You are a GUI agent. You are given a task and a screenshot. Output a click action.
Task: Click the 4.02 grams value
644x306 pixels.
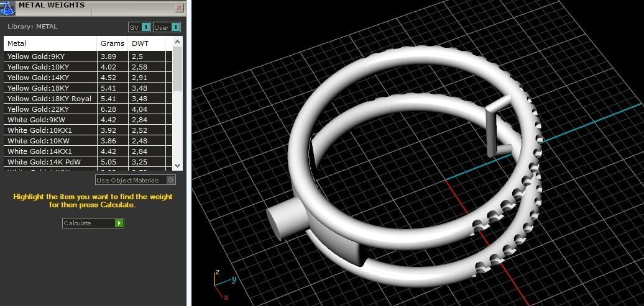[108, 67]
